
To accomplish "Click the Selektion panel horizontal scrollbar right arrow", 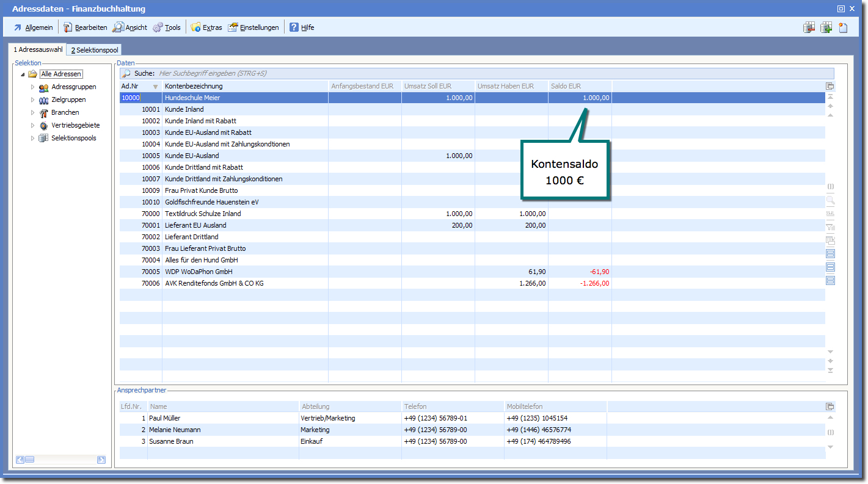I will 101,460.
